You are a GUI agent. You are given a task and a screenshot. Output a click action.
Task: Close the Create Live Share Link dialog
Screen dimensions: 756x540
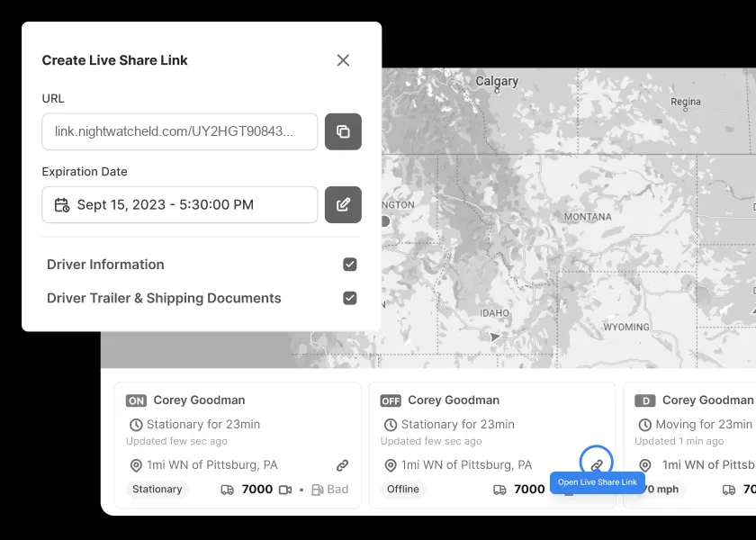point(343,60)
